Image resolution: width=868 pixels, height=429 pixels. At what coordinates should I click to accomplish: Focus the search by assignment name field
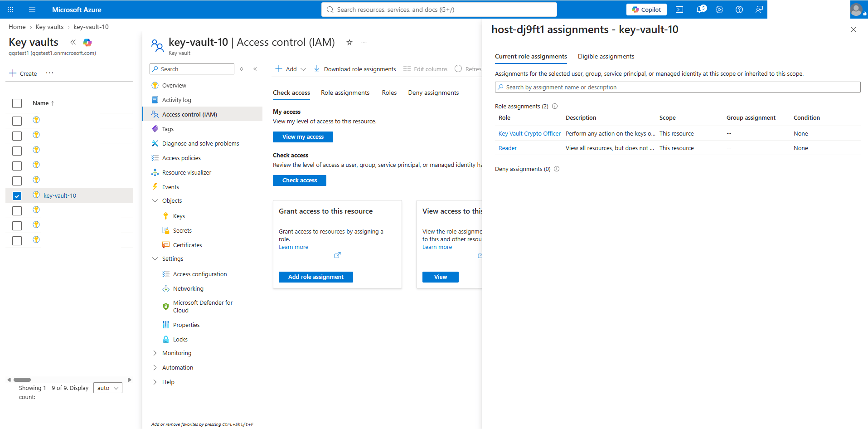(678, 87)
